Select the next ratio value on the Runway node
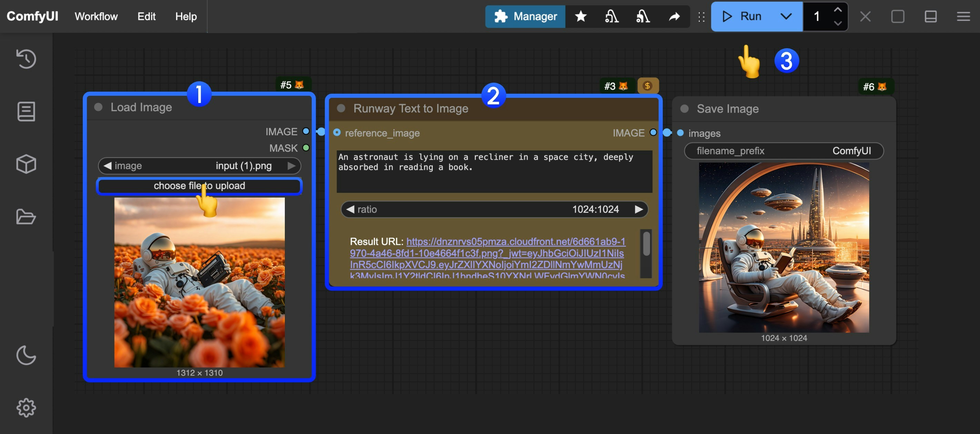The height and width of the screenshot is (434, 980). click(638, 209)
